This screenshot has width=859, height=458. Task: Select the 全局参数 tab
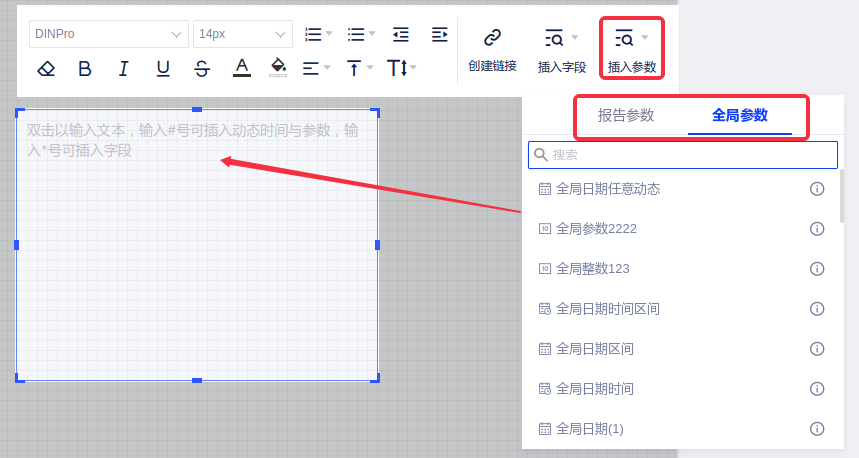click(x=739, y=115)
